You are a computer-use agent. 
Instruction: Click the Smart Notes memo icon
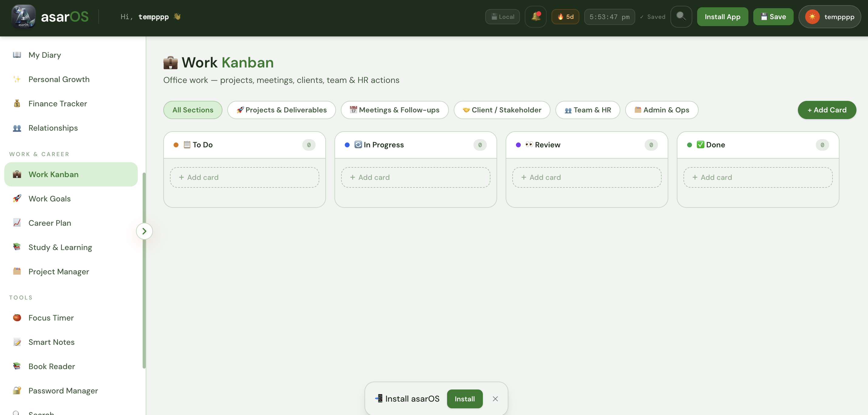pyautogui.click(x=17, y=342)
